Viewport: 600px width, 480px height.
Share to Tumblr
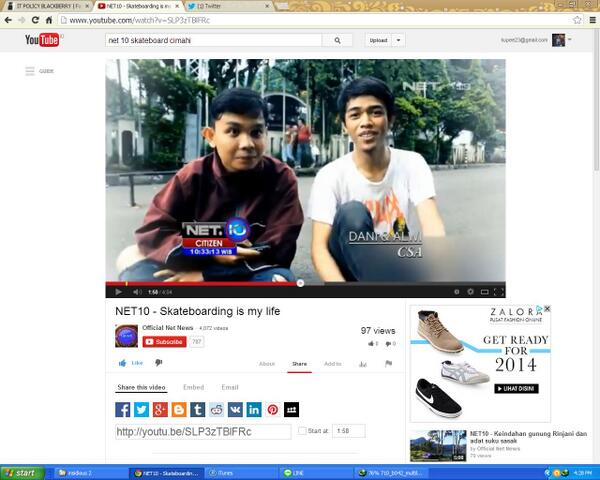click(197, 410)
